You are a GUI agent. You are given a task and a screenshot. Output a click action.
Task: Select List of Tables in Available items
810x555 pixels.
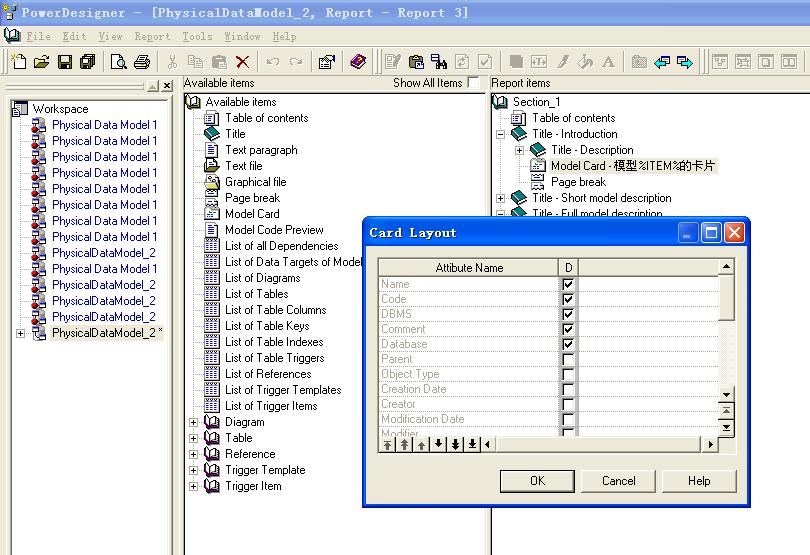tap(257, 294)
